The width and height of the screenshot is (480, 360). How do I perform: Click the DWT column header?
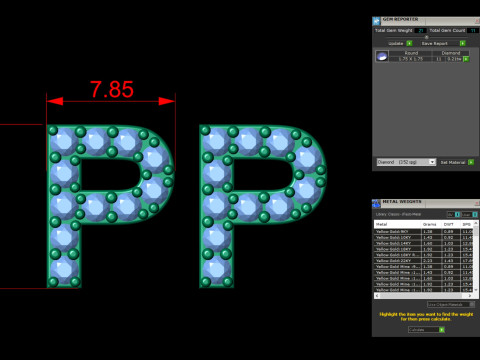(x=450, y=224)
